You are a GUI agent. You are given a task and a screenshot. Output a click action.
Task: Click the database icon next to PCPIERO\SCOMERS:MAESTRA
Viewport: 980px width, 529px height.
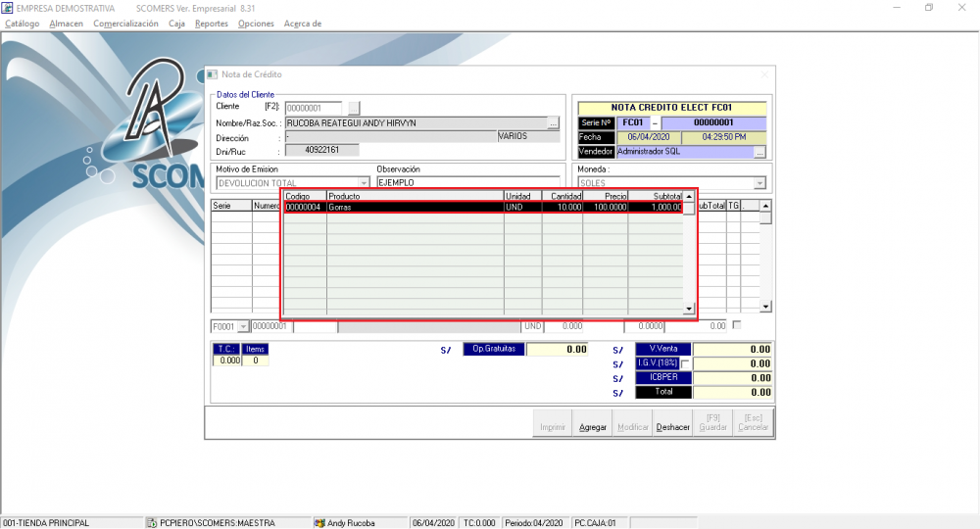[x=152, y=523]
